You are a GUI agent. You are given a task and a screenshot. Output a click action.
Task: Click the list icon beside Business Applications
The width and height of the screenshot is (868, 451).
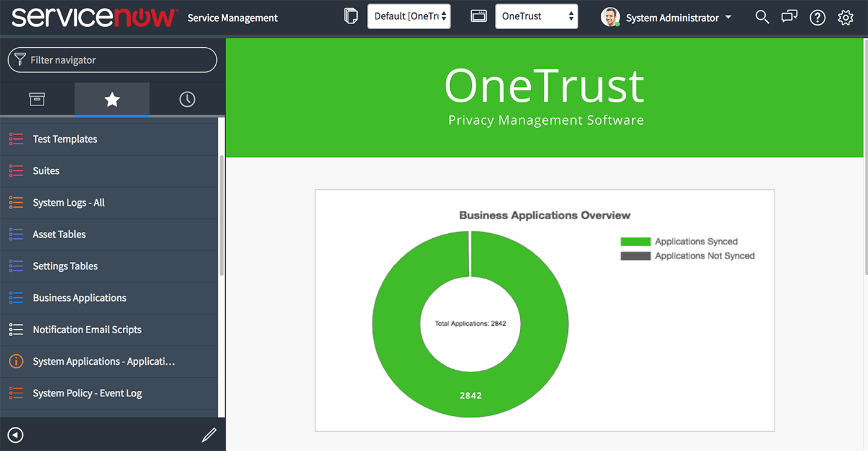coord(16,298)
